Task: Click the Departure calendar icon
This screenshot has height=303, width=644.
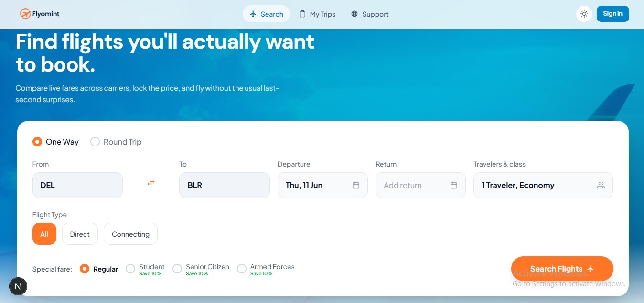Action: (x=356, y=185)
